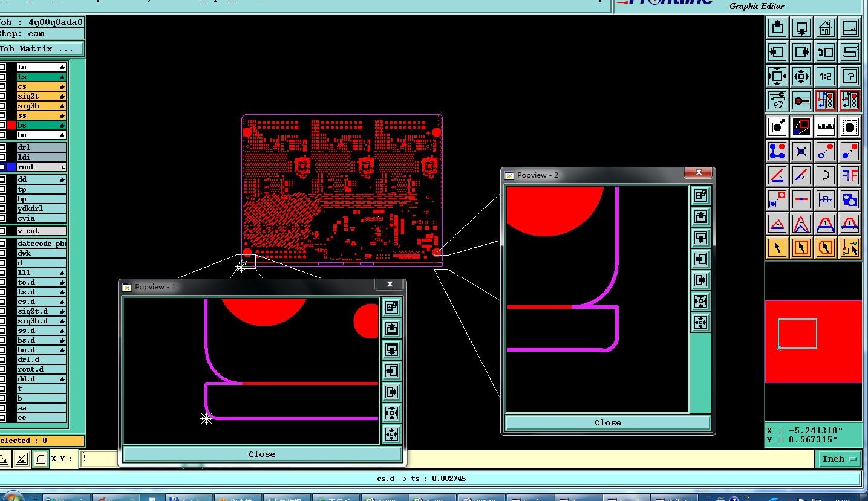Screen dimensions: 868x501
Task: Select the ydkdrl layer row
Action: coord(41,208)
